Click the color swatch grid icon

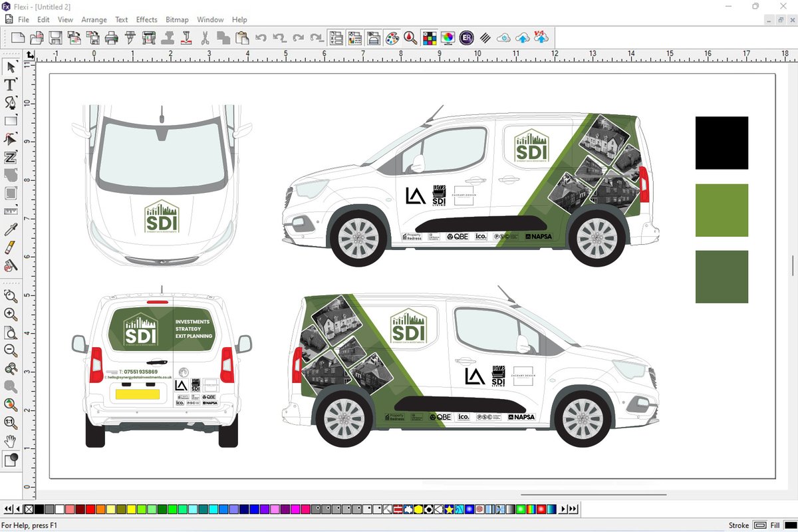point(430,38)
